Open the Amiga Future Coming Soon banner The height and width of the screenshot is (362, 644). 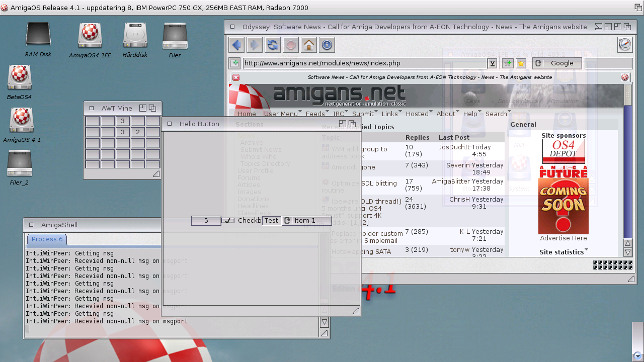[x=563, y=200]
